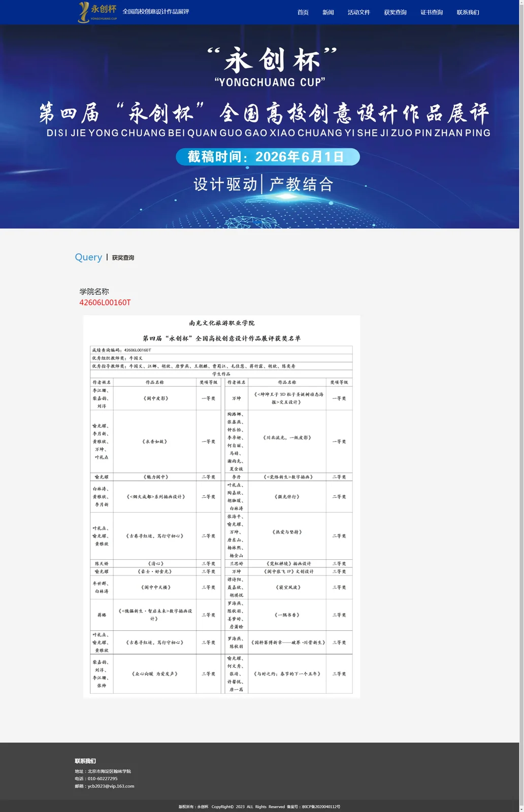
Task: Click the footer 联系我们 heading
Action: (x=85, y=761)
